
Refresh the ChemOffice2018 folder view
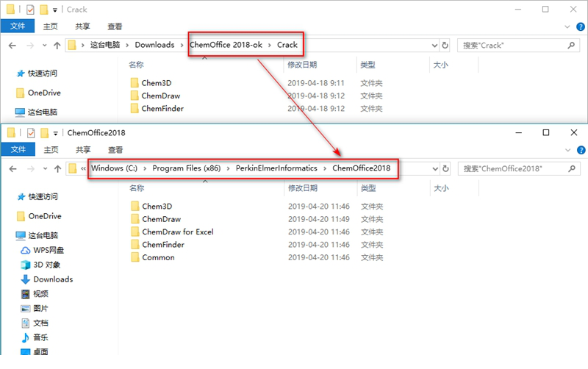(x=446, y=169)
